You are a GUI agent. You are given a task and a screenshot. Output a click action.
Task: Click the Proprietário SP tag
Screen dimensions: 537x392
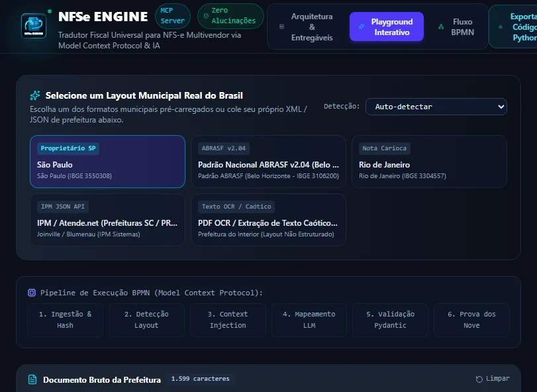point(68,148)
